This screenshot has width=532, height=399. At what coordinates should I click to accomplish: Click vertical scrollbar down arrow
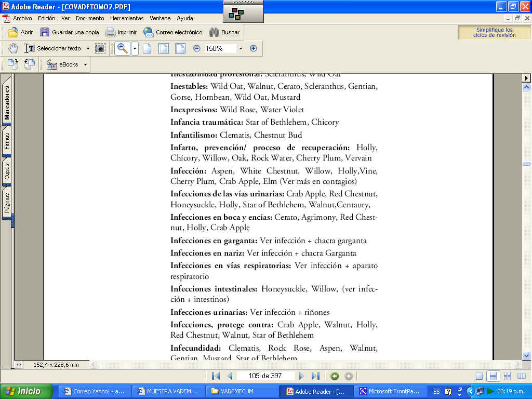point(526,356)
